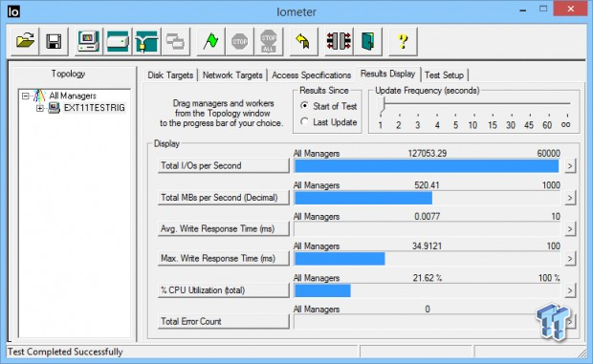
Task: Exit Iometer via the door icon
Action: (367, 41)
